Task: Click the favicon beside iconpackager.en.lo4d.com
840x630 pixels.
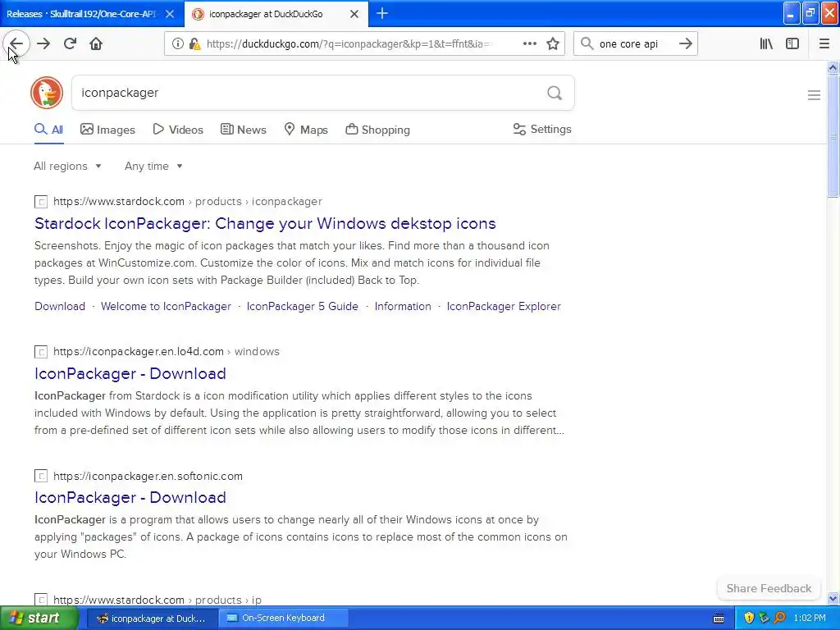Action: click(x=41, y=352)
